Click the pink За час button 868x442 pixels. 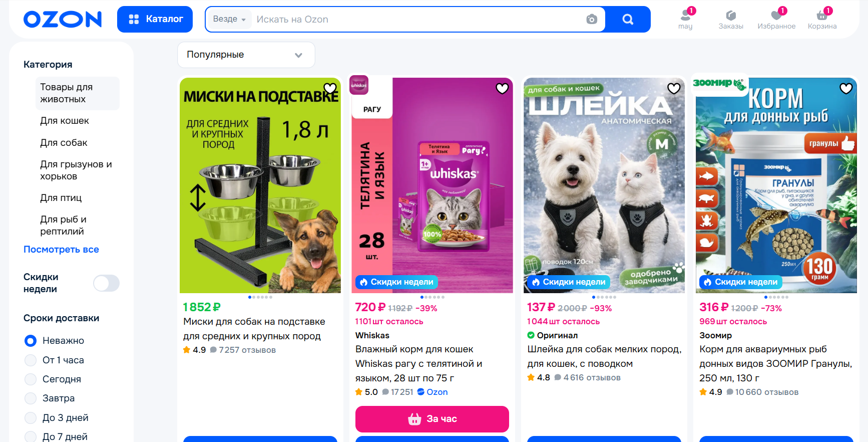pos(432,419)
